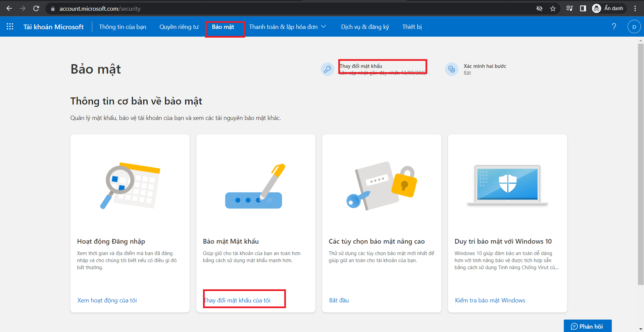Click the question mark help icon
The width and height of the screenshot is (644, 332).
614,27
